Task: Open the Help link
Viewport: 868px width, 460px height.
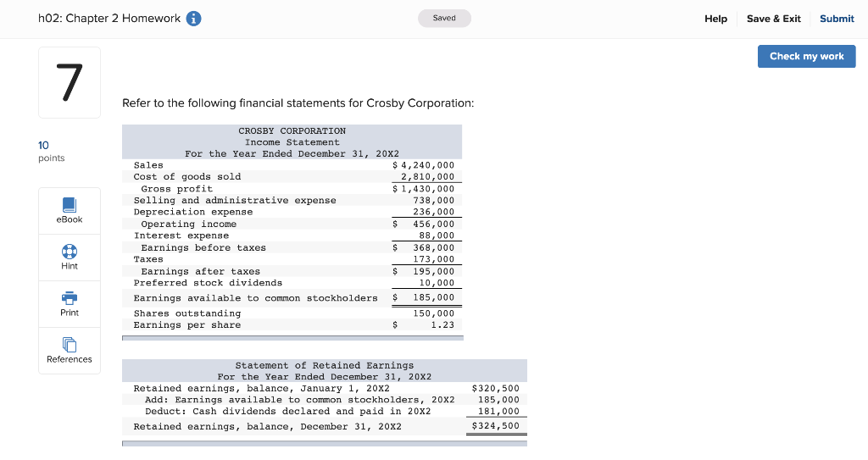Action: (715, 19)
